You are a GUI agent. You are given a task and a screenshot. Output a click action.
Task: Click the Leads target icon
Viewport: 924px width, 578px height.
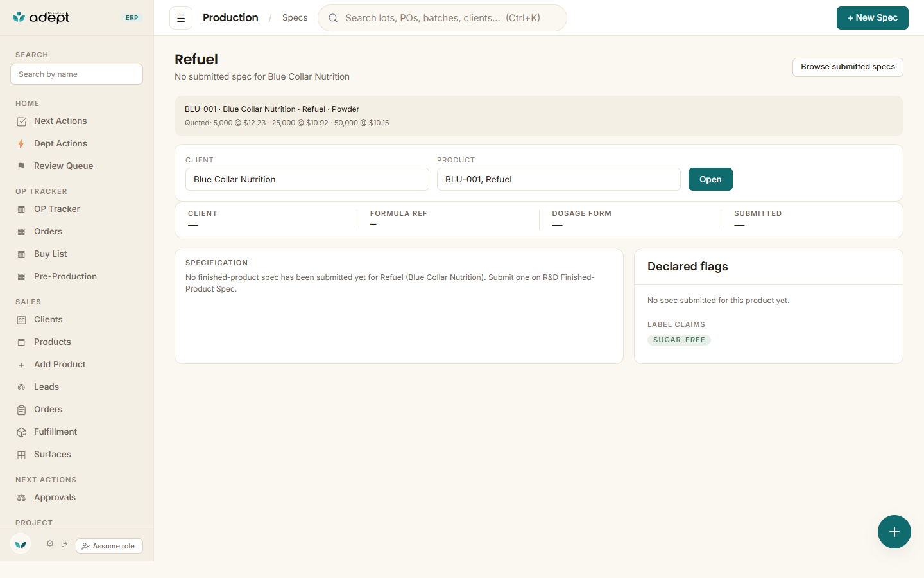[x=21, y=387]
